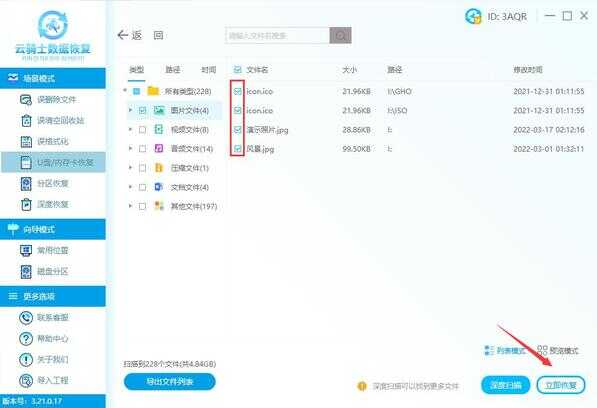
Task: Click the 云骑士数据恢复 logo
Action: point(53,35)
